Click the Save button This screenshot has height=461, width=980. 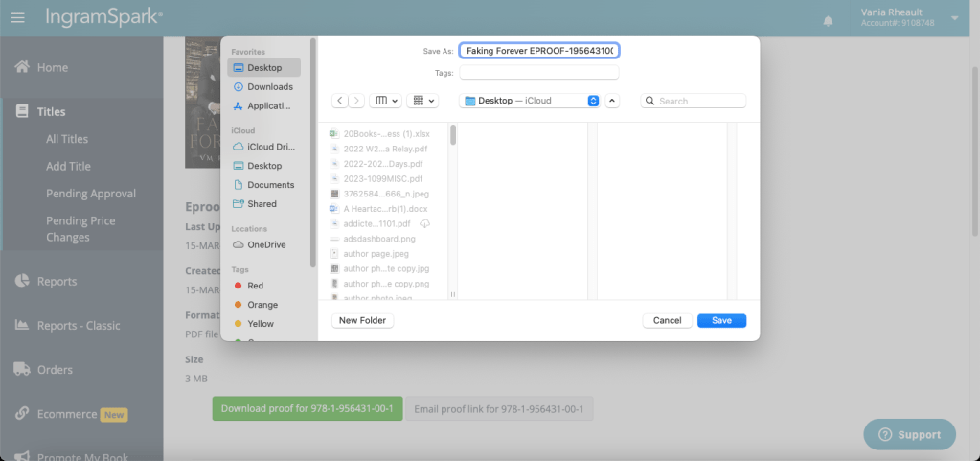tap(721, 320)
